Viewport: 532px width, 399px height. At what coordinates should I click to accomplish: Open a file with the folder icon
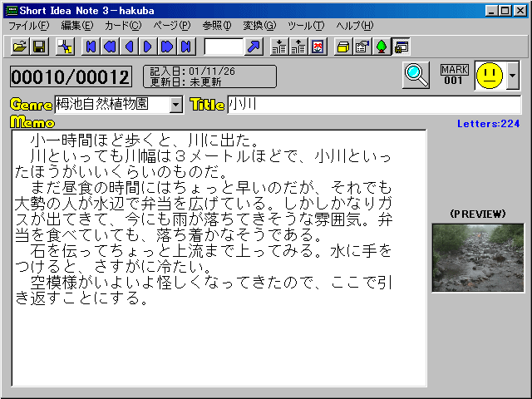20,47
